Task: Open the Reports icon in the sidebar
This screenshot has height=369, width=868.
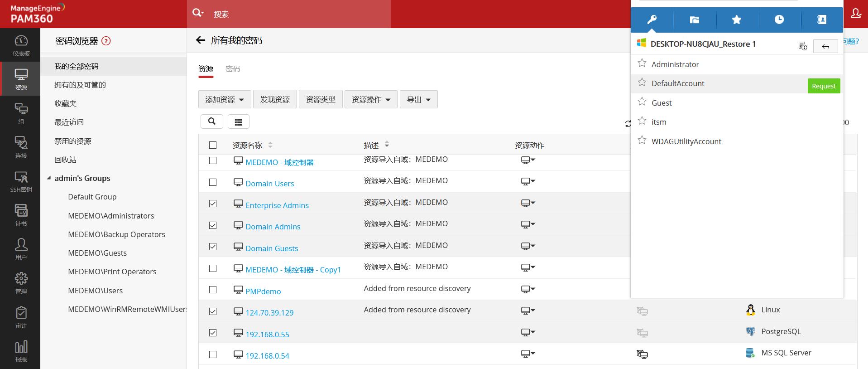Action: click(x=21, y=351)
